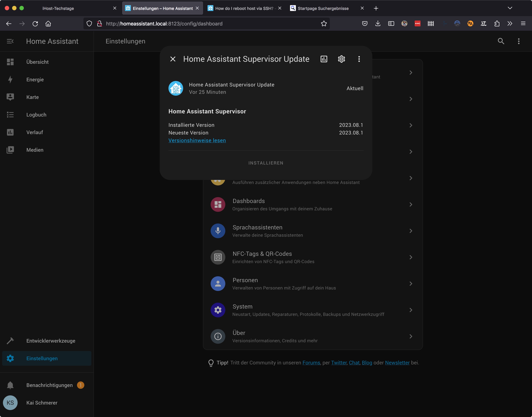This screenshot has height=417, width=532.
Task: Open Medien in the sidebar
Action: [x=35, y=150]
